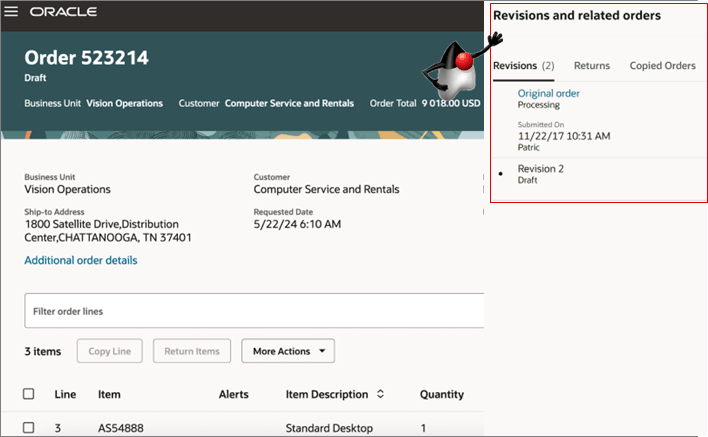The height and width of the screenshot is (437, 708).
Task: Select the Standard Desktop description cell
Action: [x=329, y=428]
